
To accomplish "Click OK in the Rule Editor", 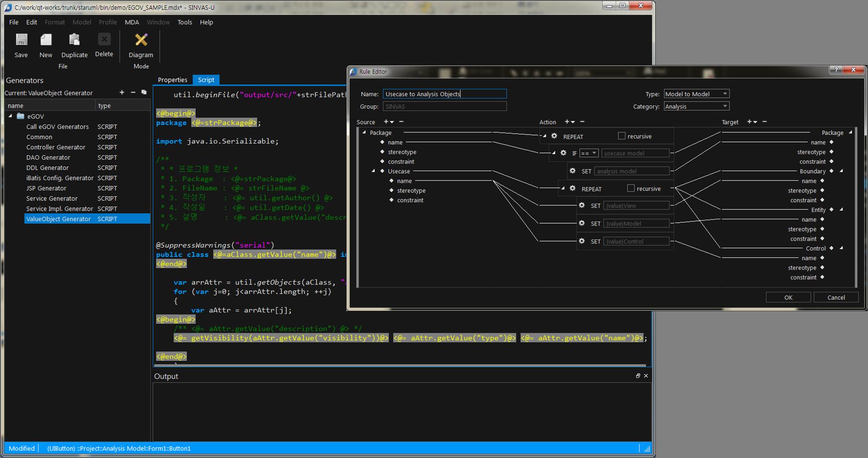I will [788, 297].
